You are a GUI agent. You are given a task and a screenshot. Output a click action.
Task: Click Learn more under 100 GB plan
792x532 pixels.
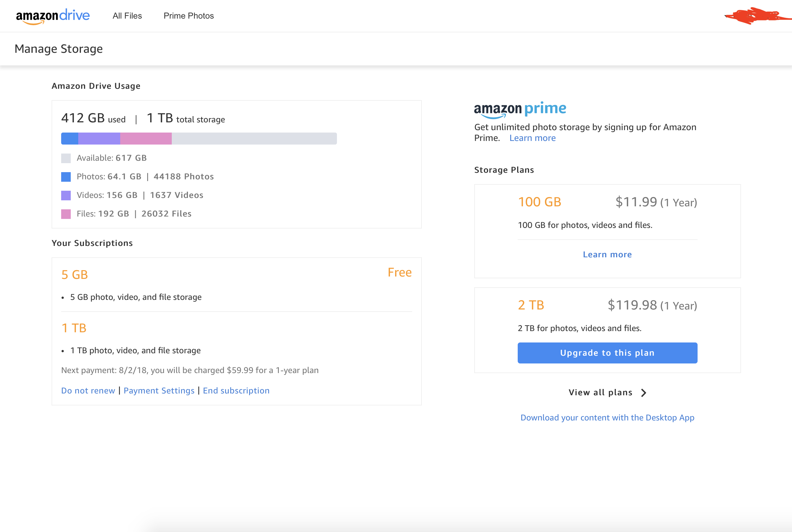(607, 255)
